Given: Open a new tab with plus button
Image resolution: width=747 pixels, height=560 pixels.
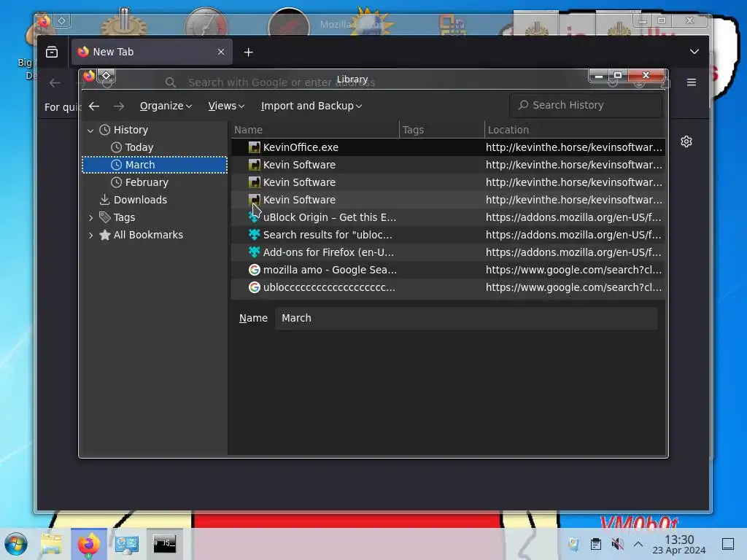Looking at the screenshot, I should [248, 52].
